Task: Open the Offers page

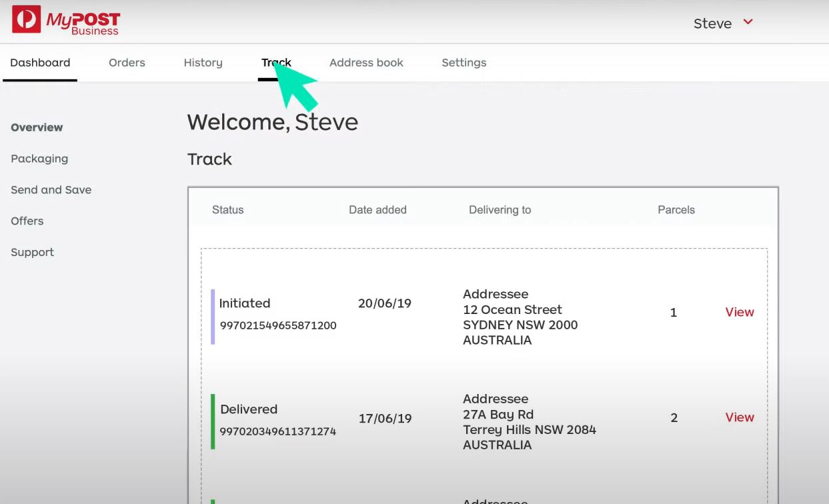Action: [27, 221]
